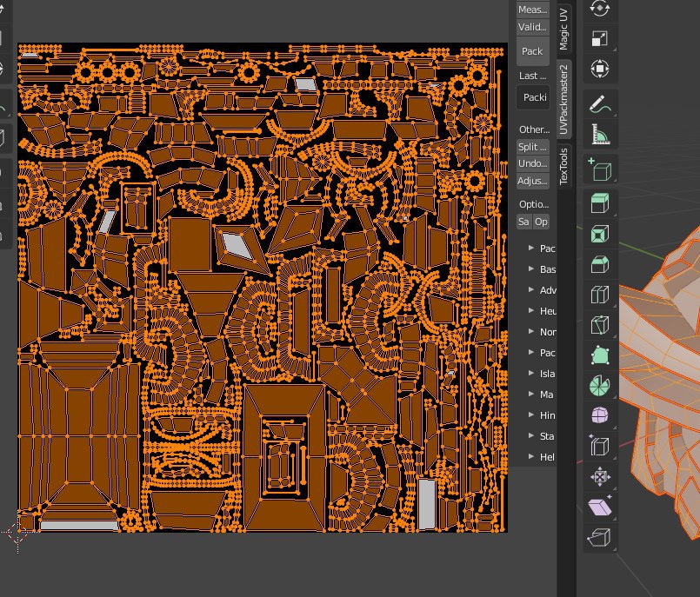Click the 2D cursor crosshair in UV editor
700x597 pixels.
point(18,532)
